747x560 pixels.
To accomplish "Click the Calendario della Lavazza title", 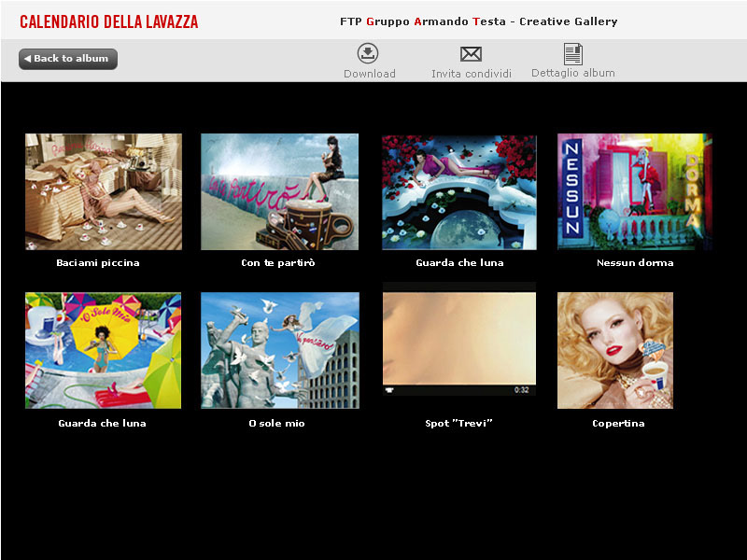I will (x=108, y=21).
